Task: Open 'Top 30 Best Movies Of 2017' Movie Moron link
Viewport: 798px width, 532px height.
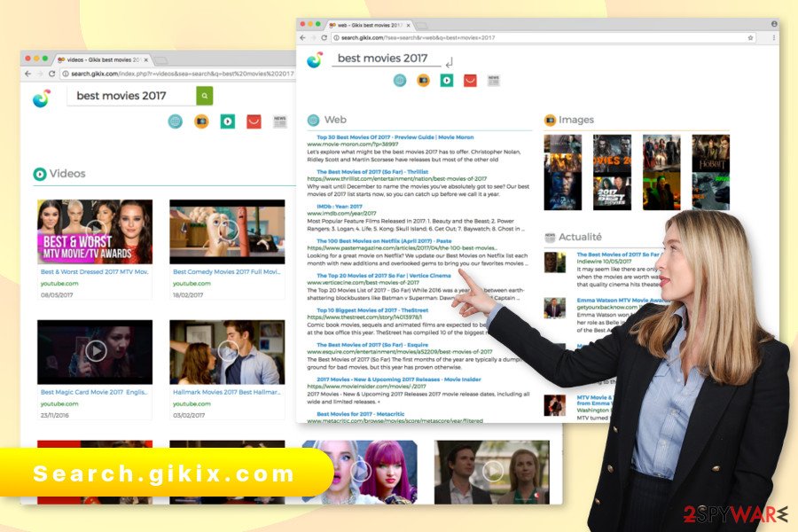Action: click(395, 137)
